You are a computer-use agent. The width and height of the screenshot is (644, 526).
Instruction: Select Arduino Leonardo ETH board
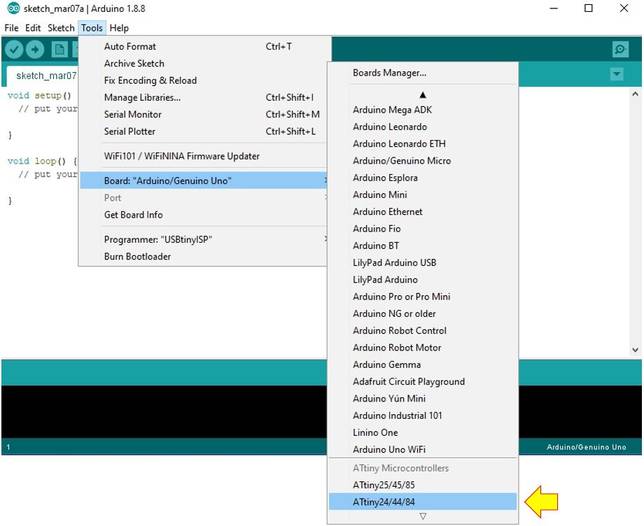(x=423, y=144)
